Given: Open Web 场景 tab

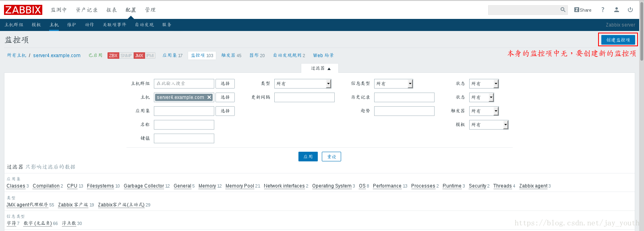Looking at the screenshot, I should 323,56.
